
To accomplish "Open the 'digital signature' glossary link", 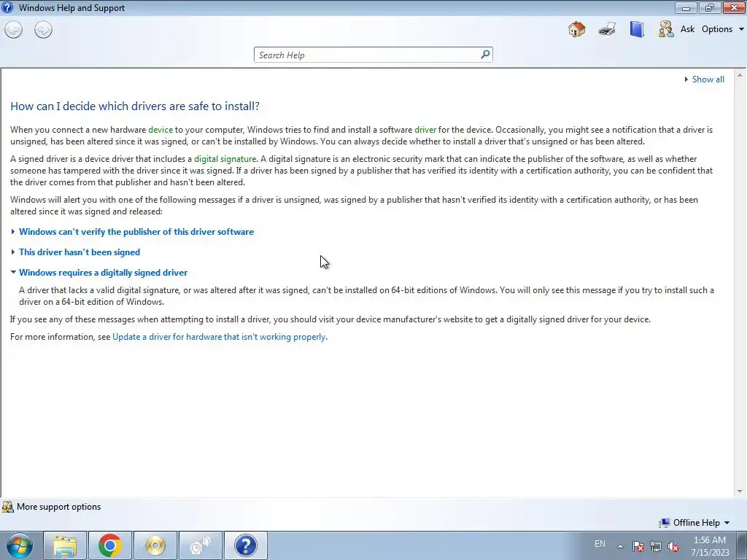I will click(225, 159).
